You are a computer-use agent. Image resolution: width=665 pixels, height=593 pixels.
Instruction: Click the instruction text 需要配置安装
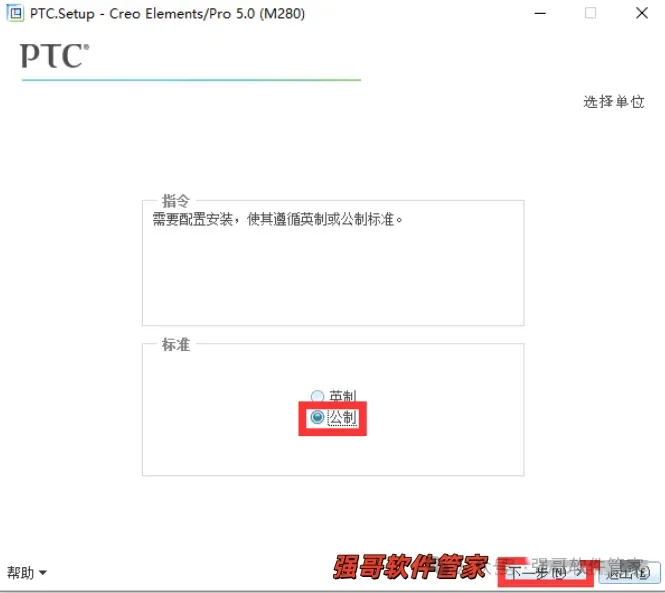tap(277, 219)
